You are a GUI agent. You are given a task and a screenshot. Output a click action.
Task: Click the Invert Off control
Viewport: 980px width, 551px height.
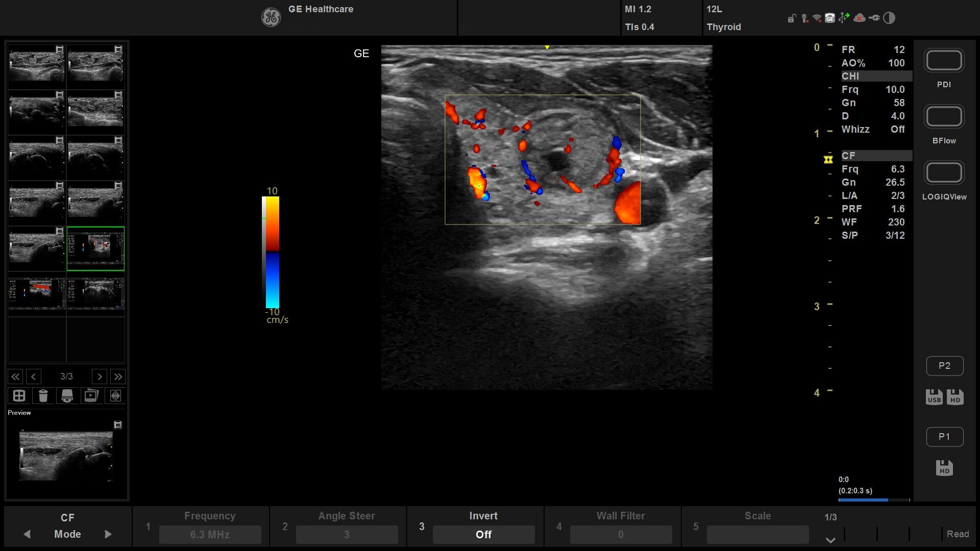(x=483, y=534)
